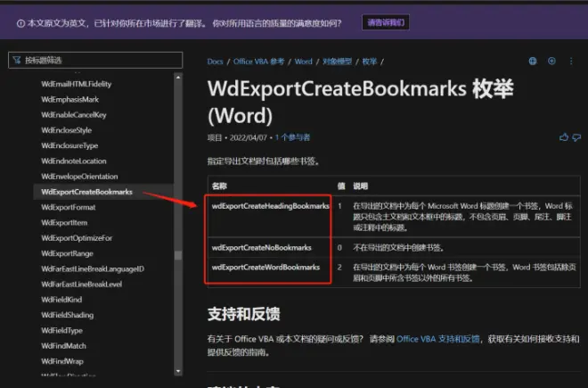Screen dimensions: 588x388
Task: Select WdFieldShading in the sidebar
Action: click(68, 315)
